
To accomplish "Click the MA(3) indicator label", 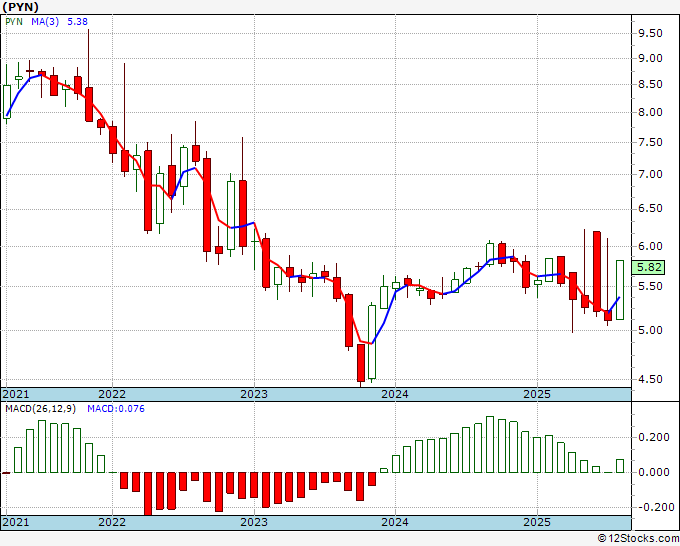I will point(45,22).
